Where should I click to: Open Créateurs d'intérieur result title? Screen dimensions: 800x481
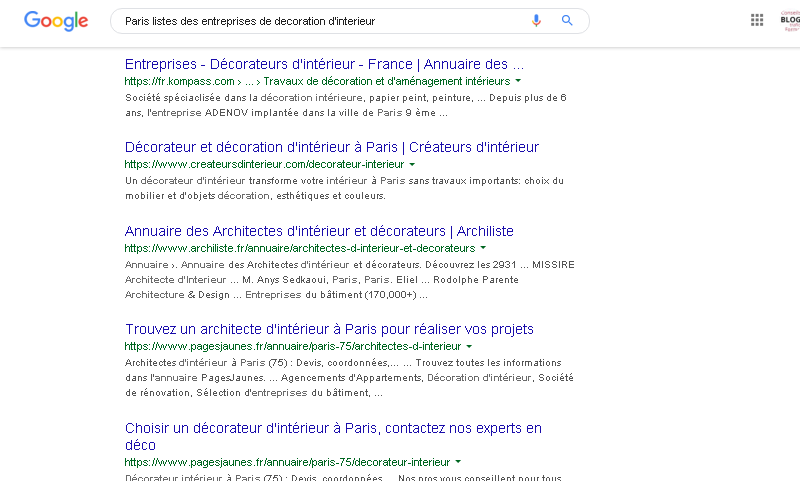coord(332,147)
